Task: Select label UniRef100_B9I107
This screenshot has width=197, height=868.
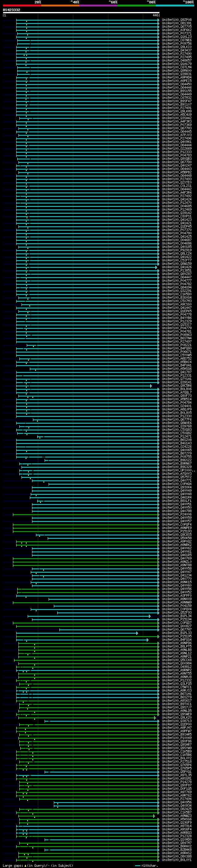Action: [176, 104]
